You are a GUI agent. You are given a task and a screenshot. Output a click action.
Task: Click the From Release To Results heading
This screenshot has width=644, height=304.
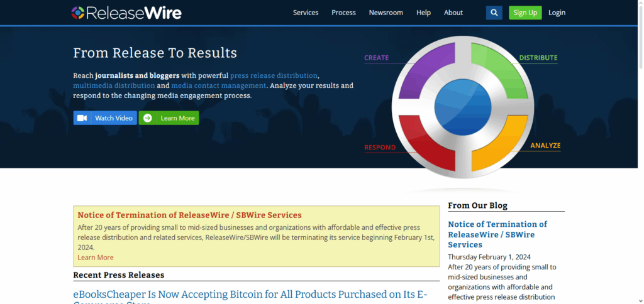(155, 53)
